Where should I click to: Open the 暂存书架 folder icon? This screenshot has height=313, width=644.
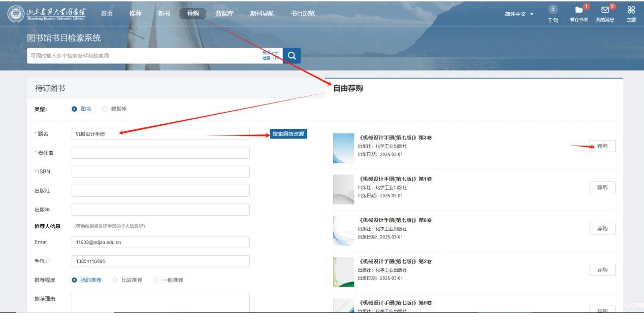[x=579, y=10]
